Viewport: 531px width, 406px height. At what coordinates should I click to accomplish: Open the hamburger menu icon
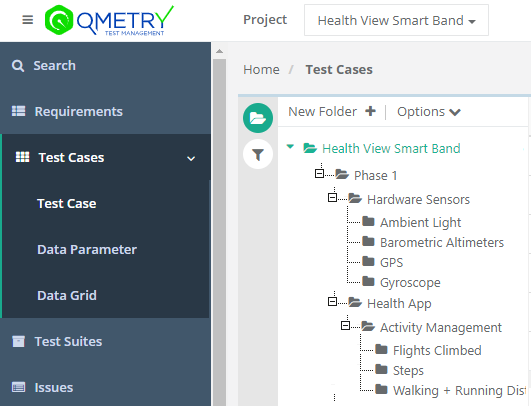27,20
